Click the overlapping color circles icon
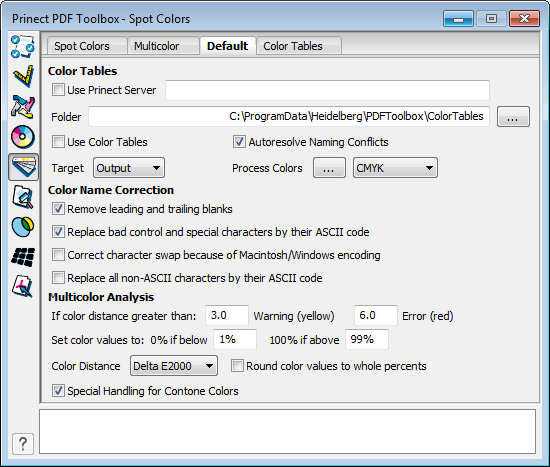The height and width of the screenshot is (467, 550). click(23, 227)
